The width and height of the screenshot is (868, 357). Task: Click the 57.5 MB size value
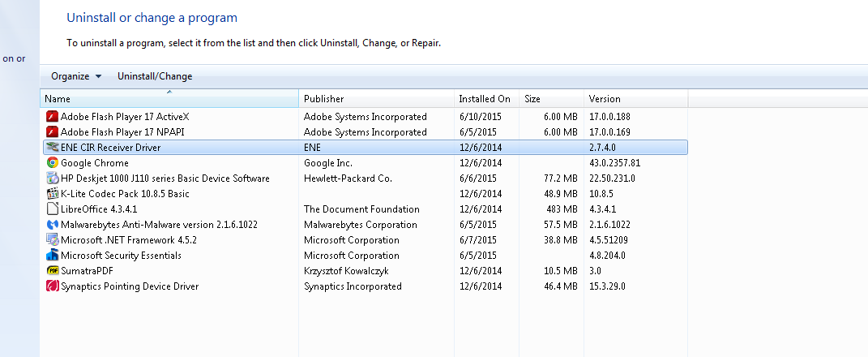click(560, 225)
